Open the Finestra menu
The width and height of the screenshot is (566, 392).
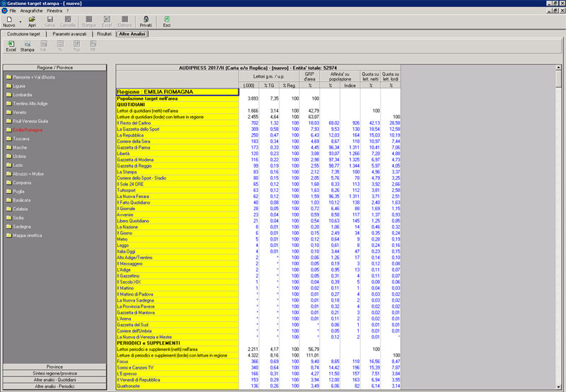(x=54, y=11)
